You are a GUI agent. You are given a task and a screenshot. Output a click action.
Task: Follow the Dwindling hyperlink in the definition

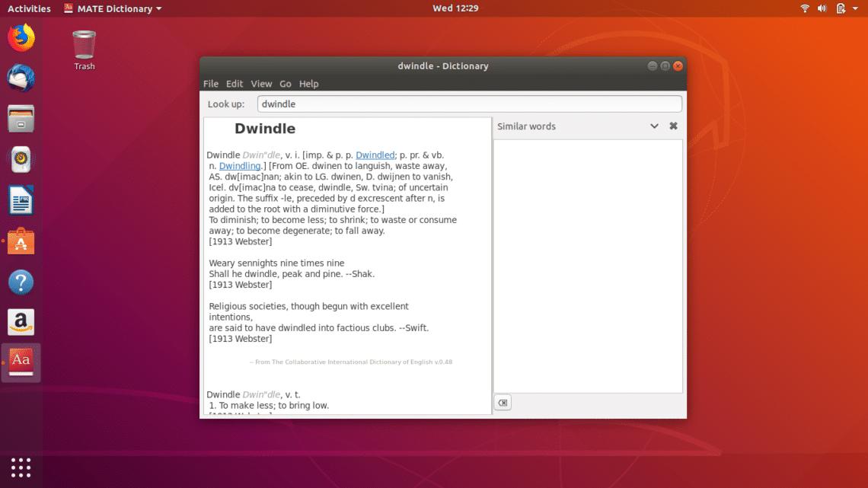(x=241, y=165)
